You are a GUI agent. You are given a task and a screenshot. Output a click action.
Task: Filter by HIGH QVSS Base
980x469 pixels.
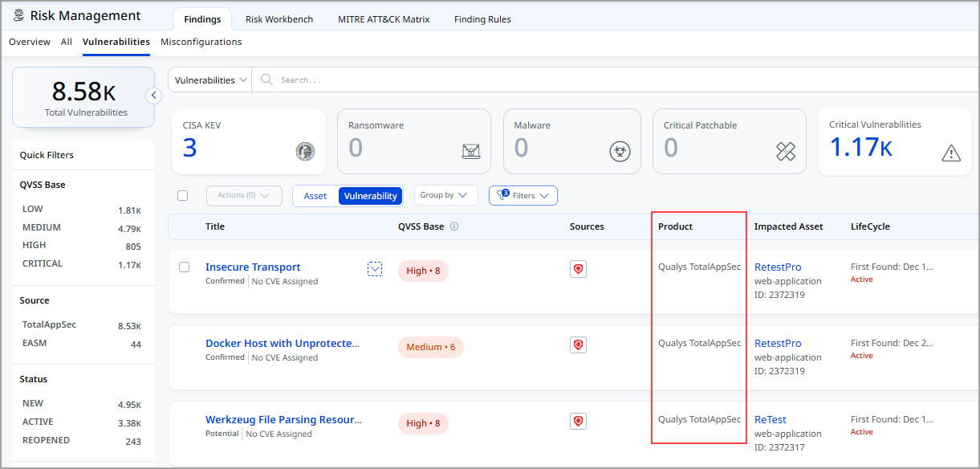82,245
